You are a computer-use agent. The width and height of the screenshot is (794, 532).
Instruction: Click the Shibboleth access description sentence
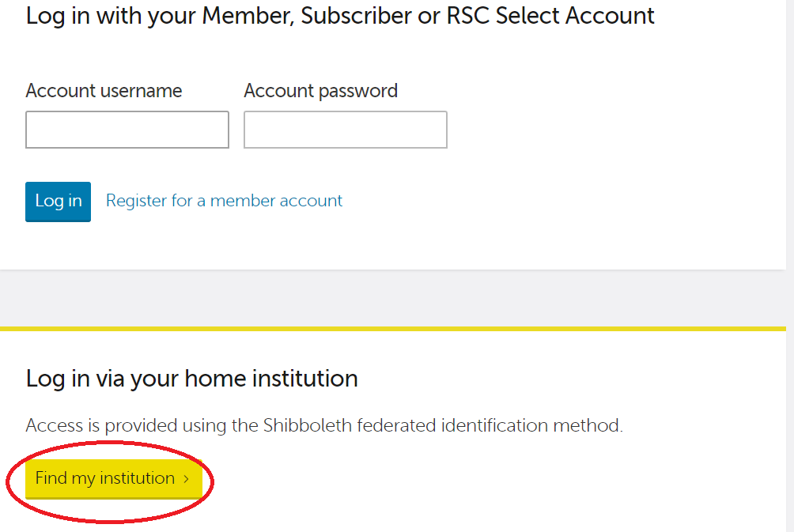click(x=324, y=425)
